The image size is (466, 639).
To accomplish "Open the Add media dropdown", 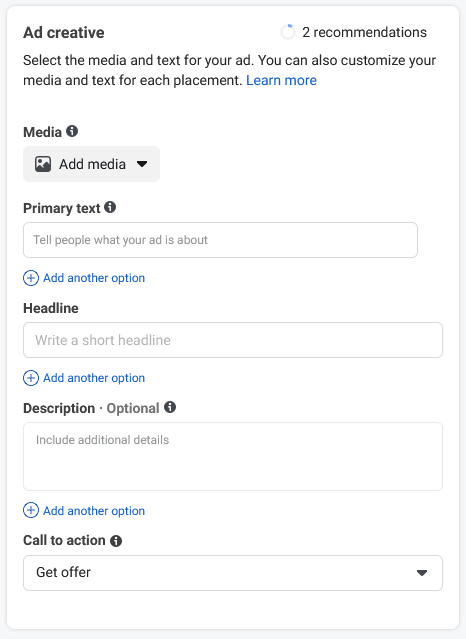I will coord(91,164).
